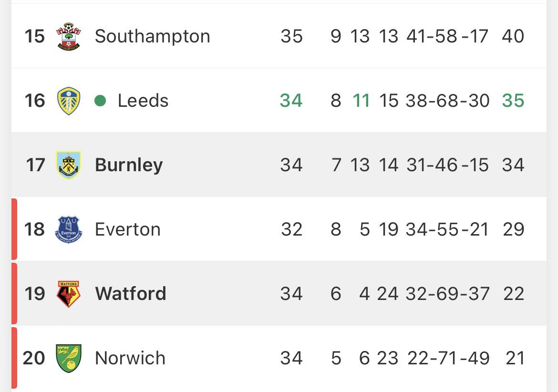Click the Southampton club crest

coord(68,36)
